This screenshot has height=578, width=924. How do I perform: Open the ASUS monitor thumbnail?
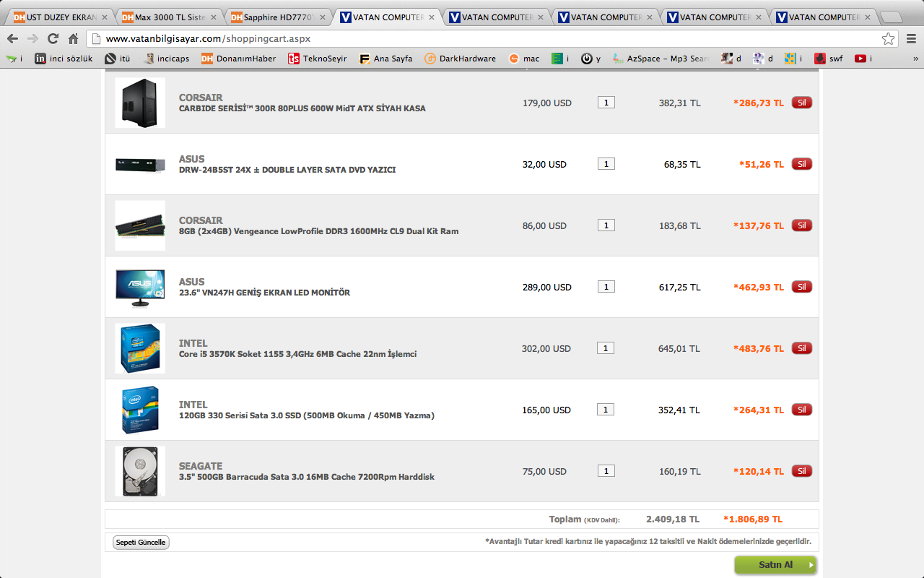pyautogui.click(x=140, y=287)
